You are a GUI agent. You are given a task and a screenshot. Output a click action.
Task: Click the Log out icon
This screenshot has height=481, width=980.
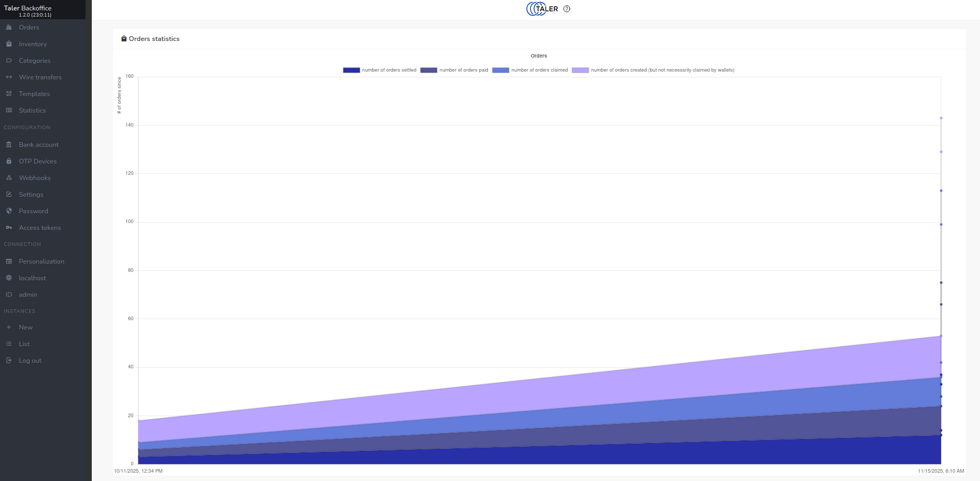click(9, 361)
